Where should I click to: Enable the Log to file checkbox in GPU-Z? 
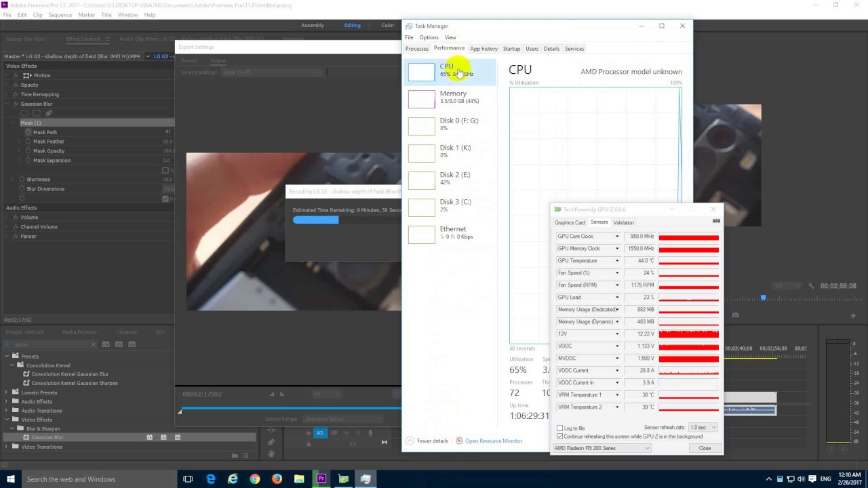click(559, 428)
